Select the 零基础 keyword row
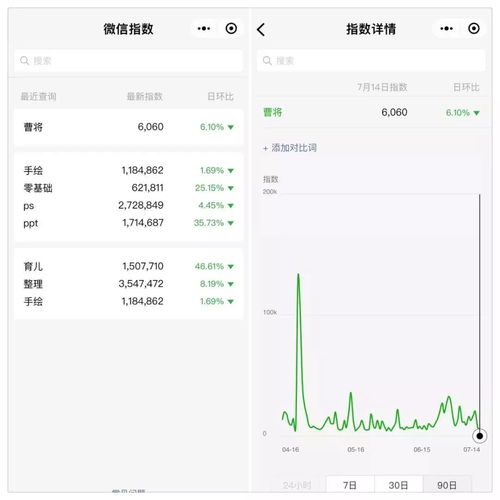 [x=128, y=188]
